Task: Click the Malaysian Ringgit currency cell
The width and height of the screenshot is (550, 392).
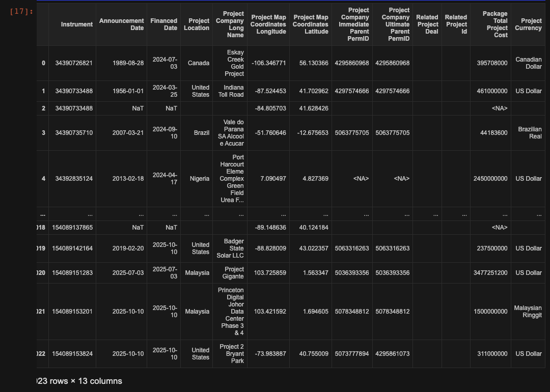Action: click(x=528, y=312)
